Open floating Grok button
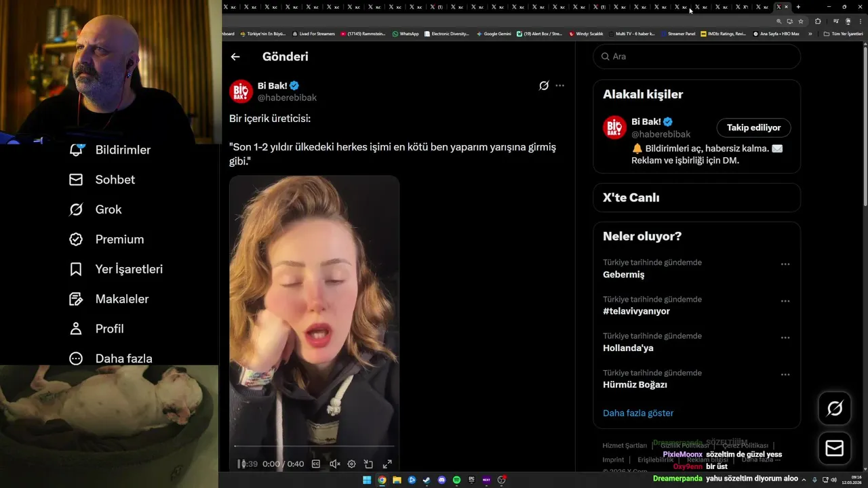This screenshot has height=488, width=868. (835, 408)
